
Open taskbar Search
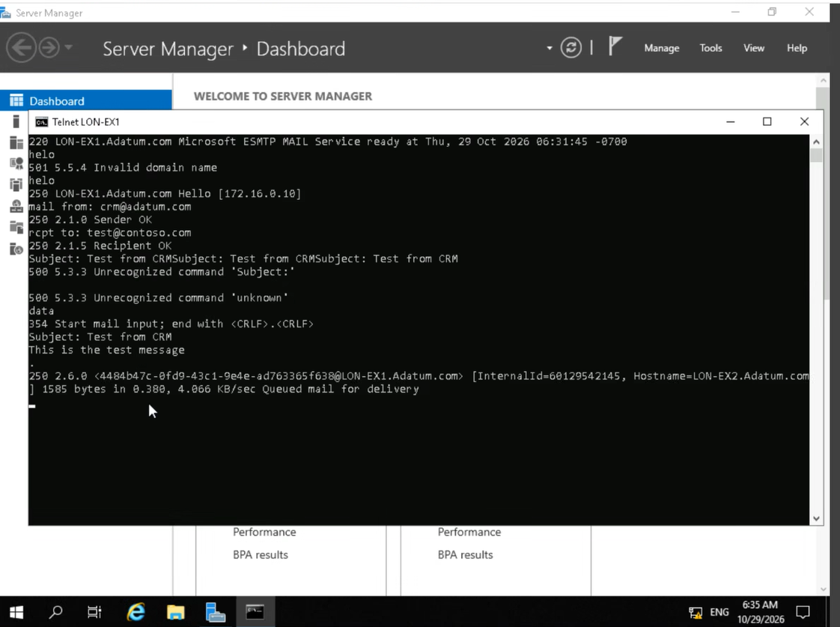[x=55, y=611]
